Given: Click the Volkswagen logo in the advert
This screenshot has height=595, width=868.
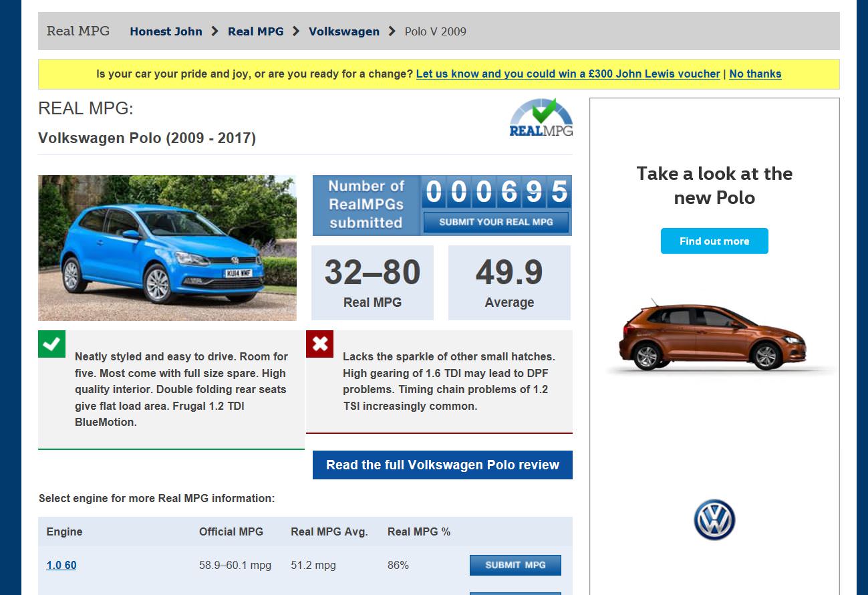Looking at the screenshot, I should (714, 519).
